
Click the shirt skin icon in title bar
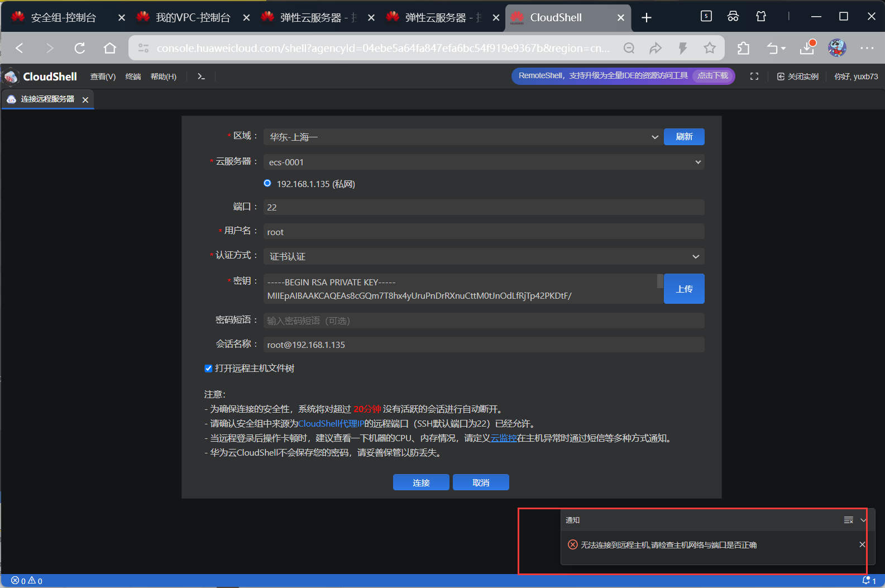tap(761, 16)
